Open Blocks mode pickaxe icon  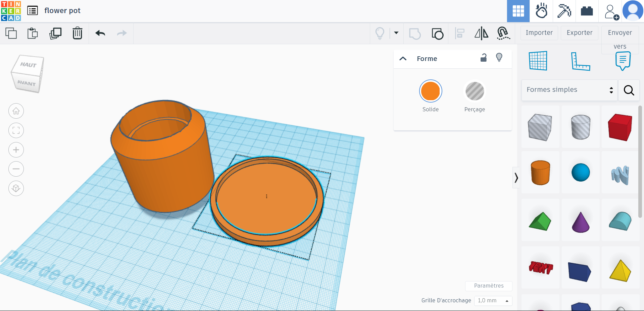[x=564, y=11]
